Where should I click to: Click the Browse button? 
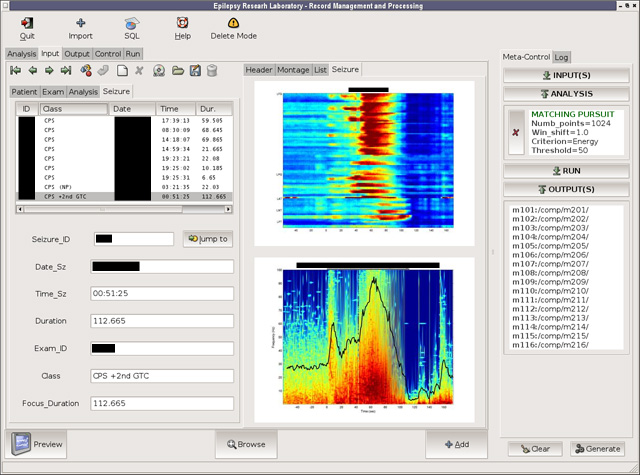coord(246,444)
